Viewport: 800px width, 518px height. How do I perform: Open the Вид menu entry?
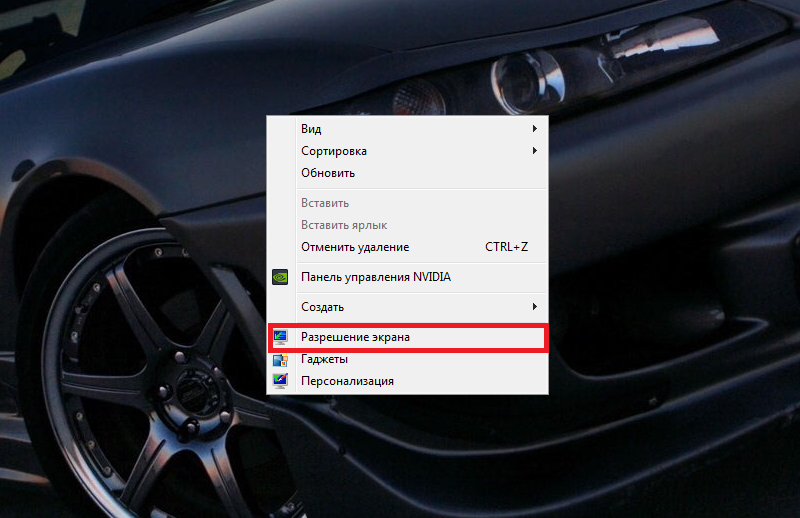(311, 129)
